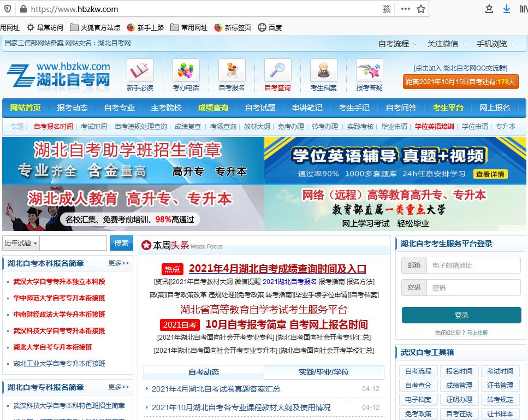Click the tracking protection shield icon
Viewport: 528px width, 420px height.
click(8, 9)
